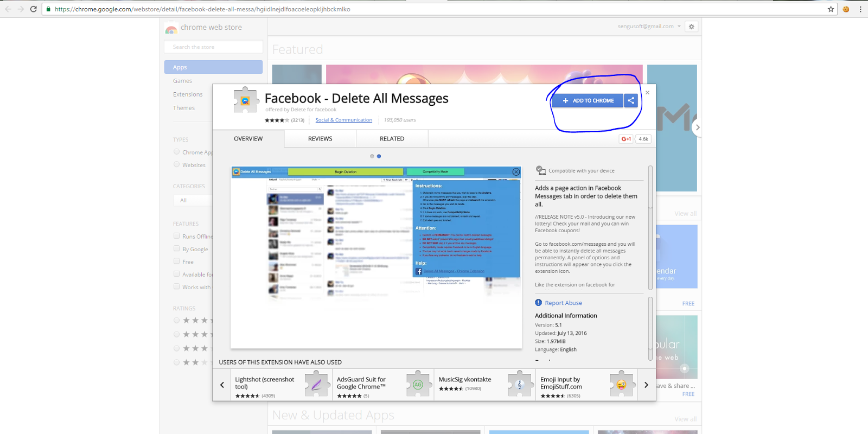Select the bottom rating filter radio

(176, 362)
